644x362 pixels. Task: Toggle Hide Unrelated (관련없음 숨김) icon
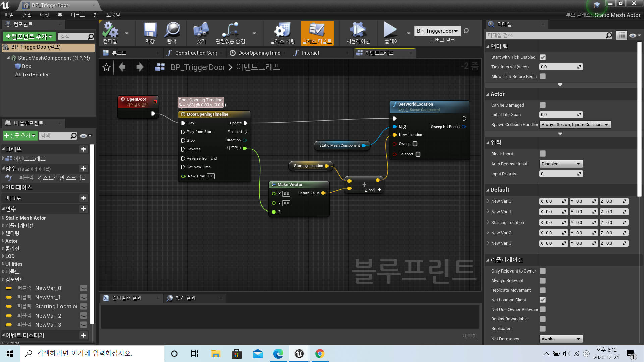230,33
